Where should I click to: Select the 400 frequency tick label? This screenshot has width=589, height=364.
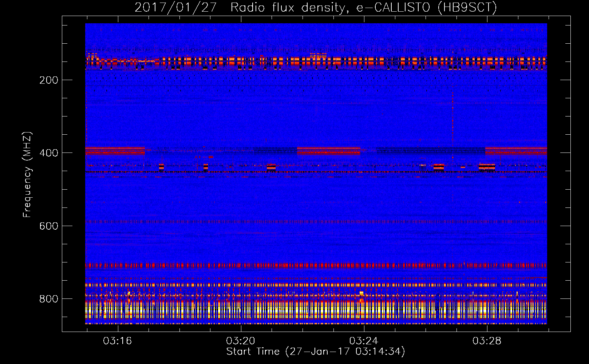tap(49, 153)
